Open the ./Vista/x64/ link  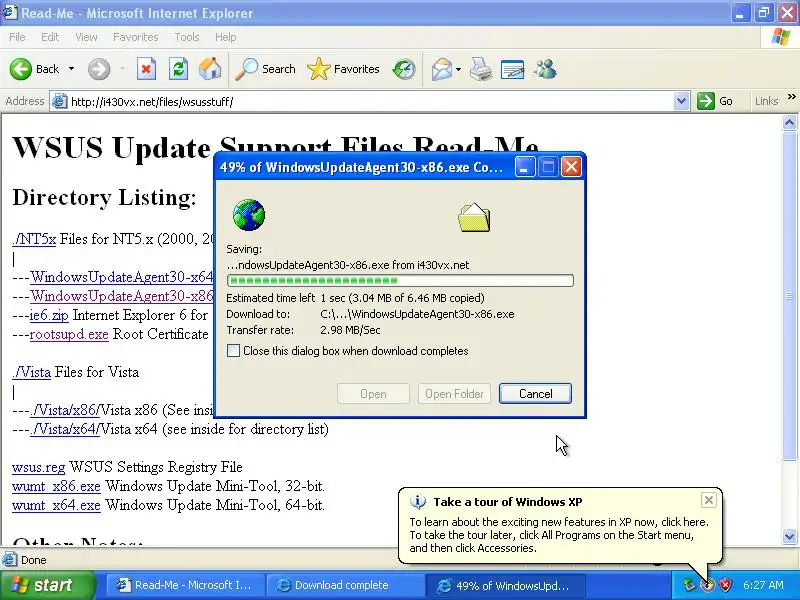point(65,429)
